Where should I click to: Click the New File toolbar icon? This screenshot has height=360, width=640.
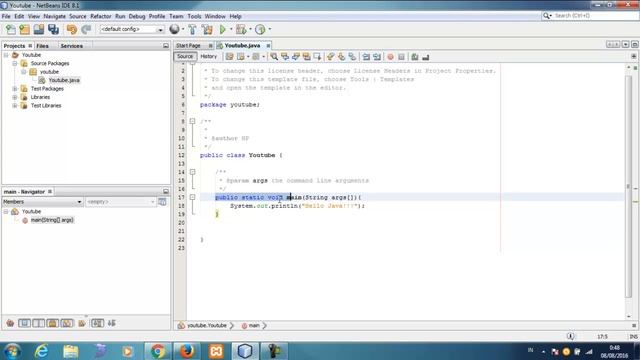11,29
